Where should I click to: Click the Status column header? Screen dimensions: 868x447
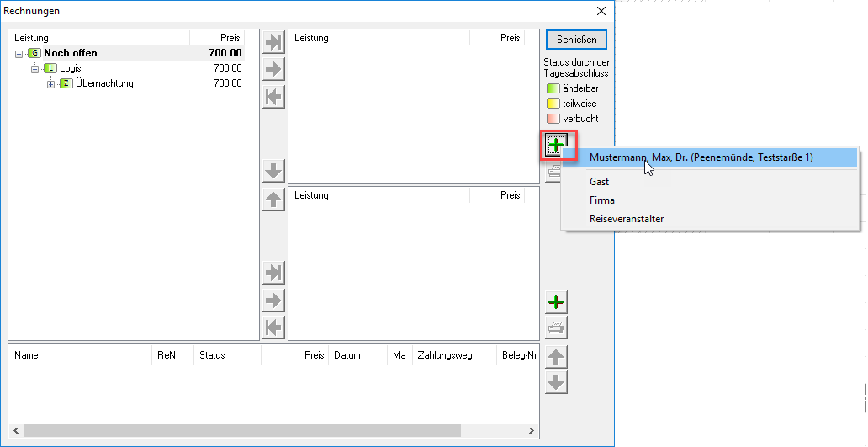[x=228, y=355]
